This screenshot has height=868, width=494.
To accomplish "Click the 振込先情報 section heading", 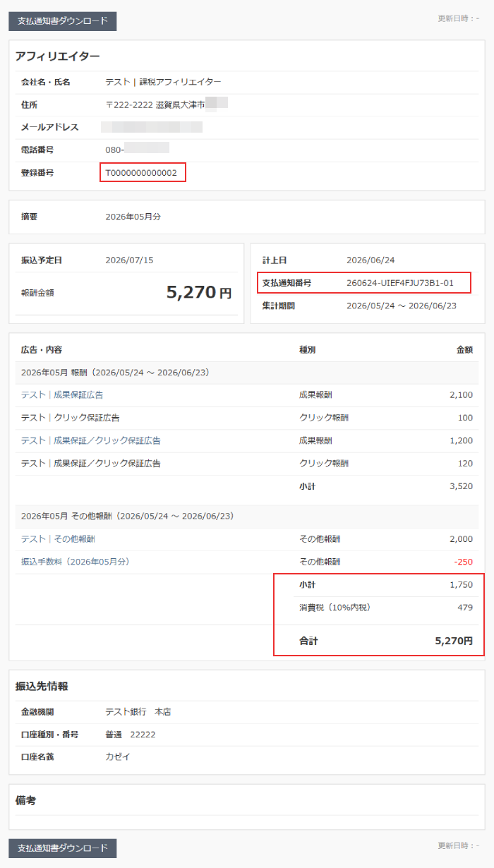I will click(41, 686).
